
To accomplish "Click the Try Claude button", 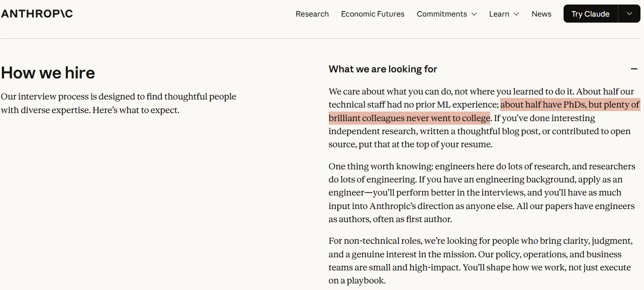I will coord(590,14).
